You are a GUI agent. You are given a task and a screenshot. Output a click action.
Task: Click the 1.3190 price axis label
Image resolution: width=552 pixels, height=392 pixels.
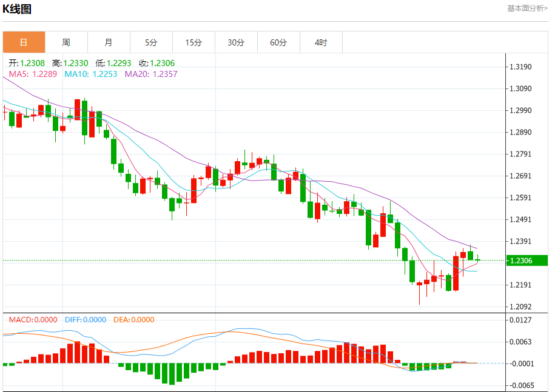pos(520,67)
